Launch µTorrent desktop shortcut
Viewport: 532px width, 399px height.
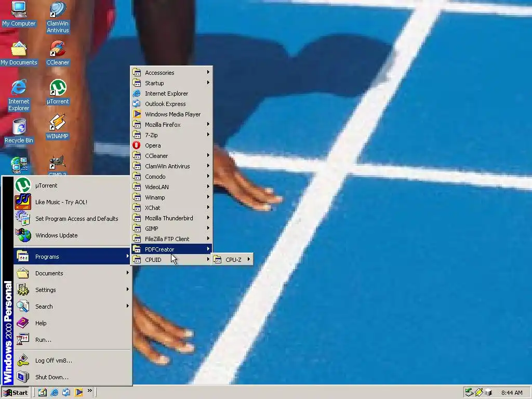coord(58,92)
